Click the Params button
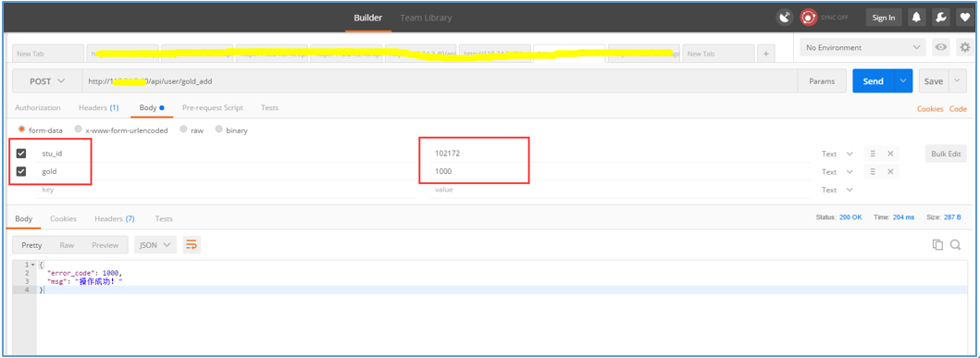 pos(822,81)
